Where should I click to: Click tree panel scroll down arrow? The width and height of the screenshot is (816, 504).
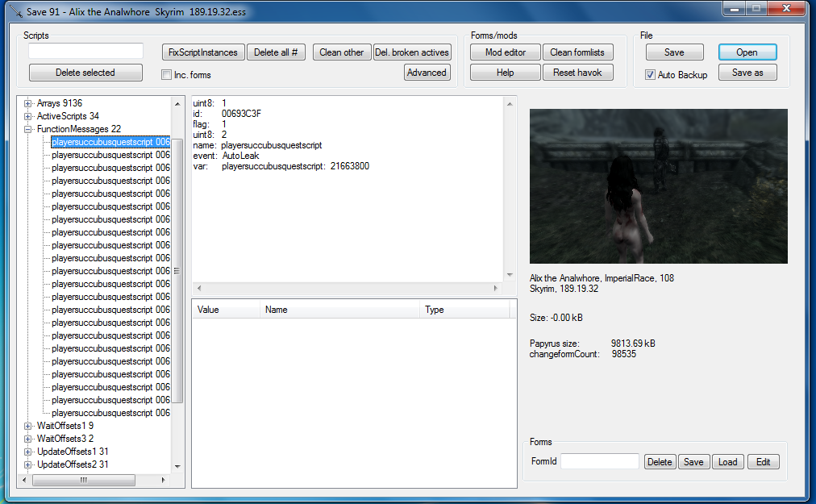(x=178, y=467)
